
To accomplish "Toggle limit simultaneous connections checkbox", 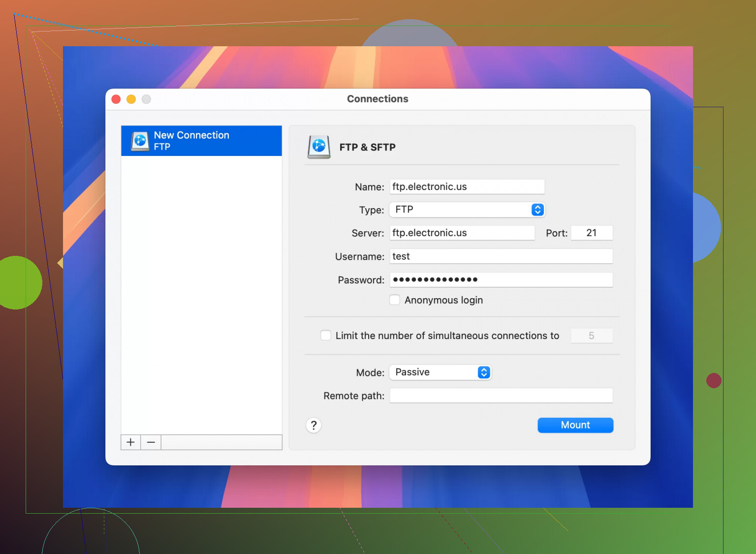I will pos(326,335).
